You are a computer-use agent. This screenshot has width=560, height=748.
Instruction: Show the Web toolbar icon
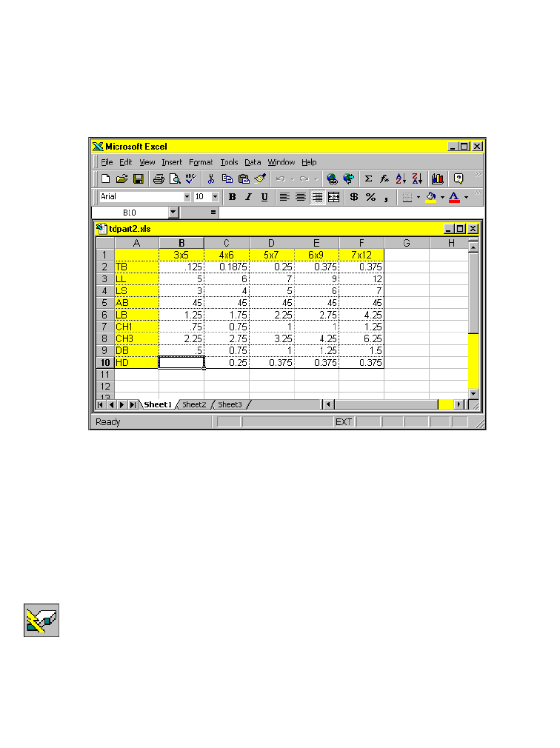point(349,179)
